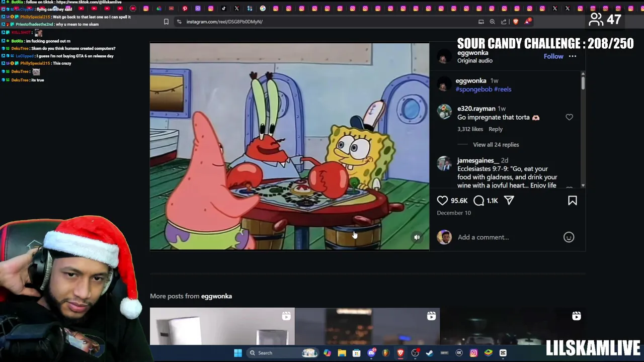The width and height of the screenshot is (644, 362).
Task: Open FL Studio from the taskbar
Action: (x=386, y=353)
